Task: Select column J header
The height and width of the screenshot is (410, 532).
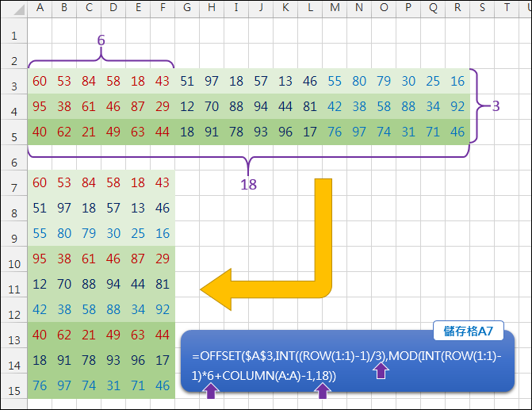Action: pyautogui.click(x=261, y=8)
